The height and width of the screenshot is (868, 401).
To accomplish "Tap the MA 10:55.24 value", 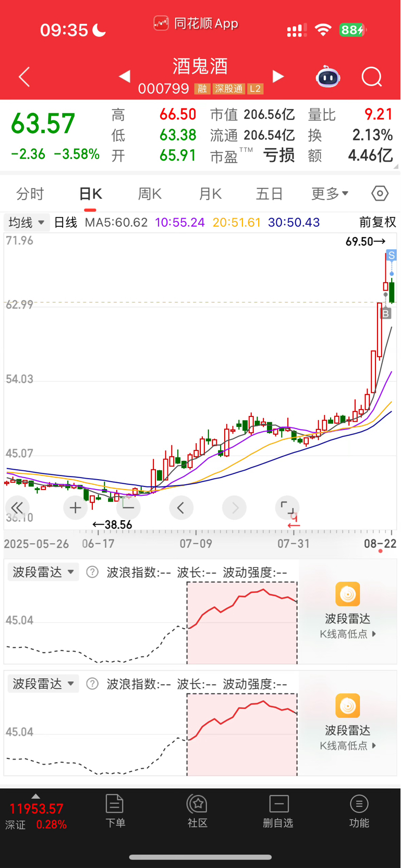I will (180, 223).
